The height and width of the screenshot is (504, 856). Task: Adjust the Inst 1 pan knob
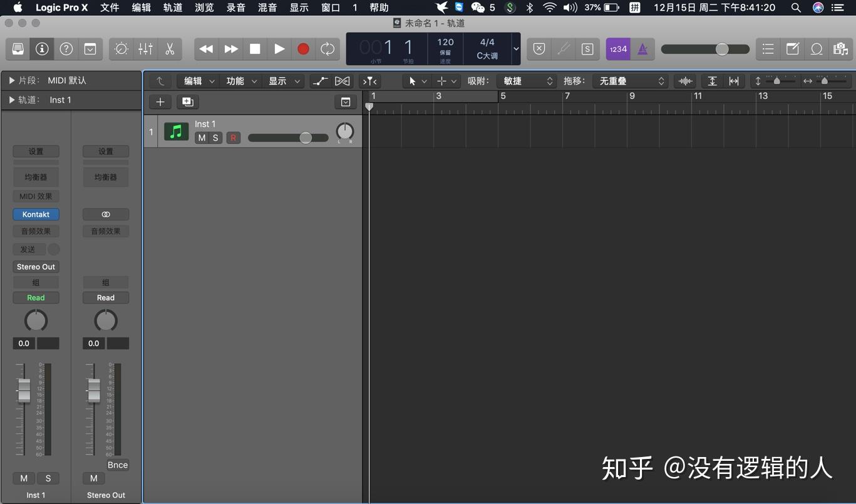[x=345, y=131]
